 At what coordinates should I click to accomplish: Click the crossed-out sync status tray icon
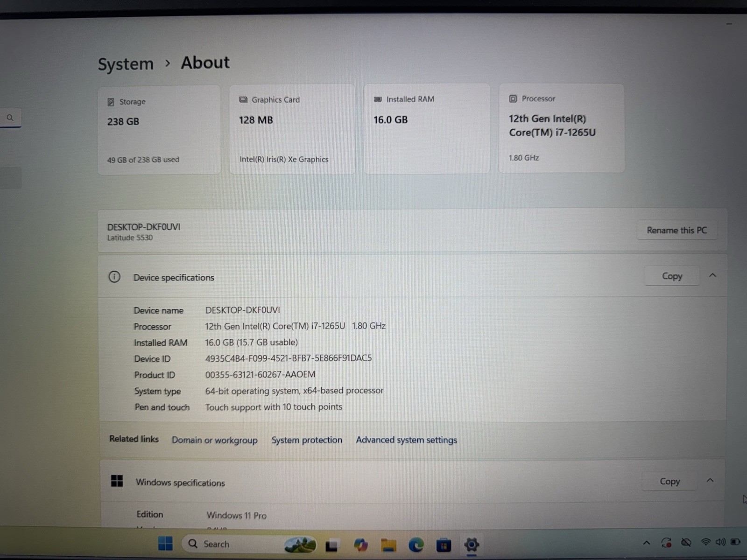tap(686, 542)
